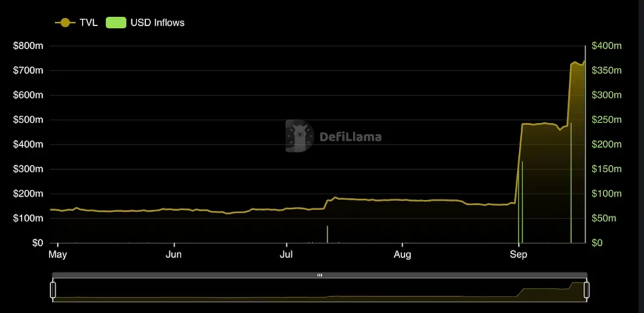644x313 pixels.
Task: Click the $250m right axis label
Action: click(607, 120)
